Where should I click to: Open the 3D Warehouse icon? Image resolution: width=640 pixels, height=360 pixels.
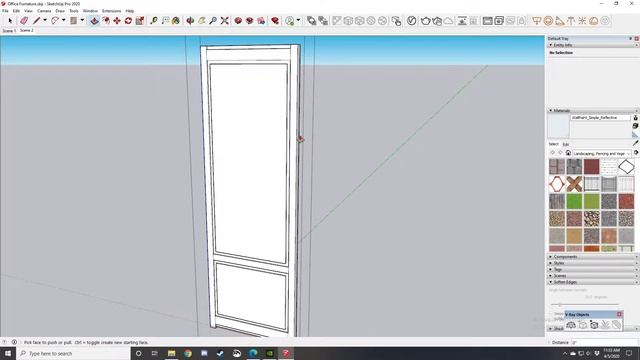pyautogui.click(x=238, y=20)
